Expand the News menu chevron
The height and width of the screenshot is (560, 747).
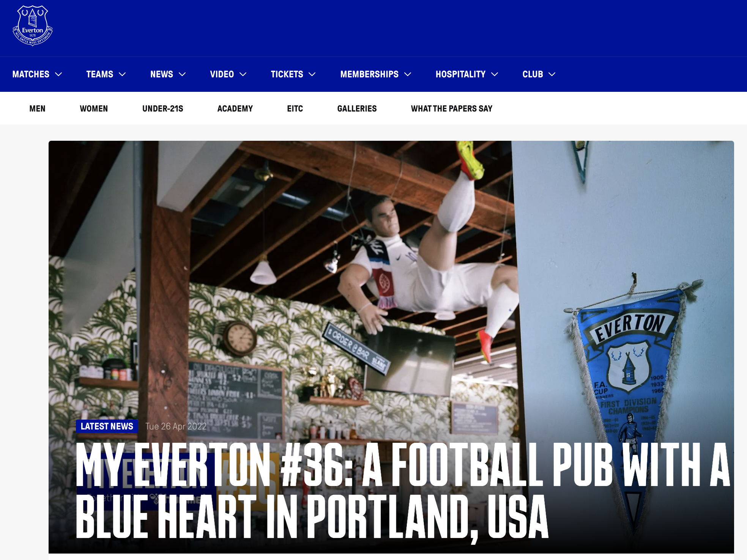point(182,74)
